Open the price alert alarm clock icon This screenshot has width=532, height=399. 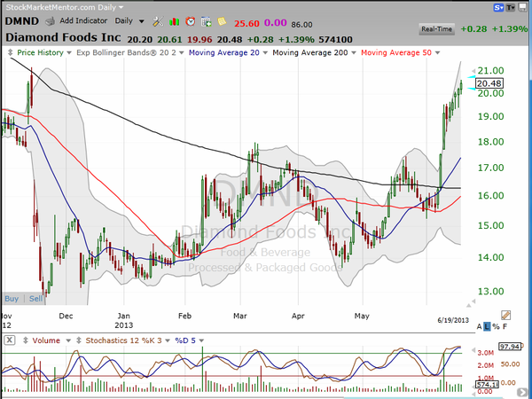point(191,21)
